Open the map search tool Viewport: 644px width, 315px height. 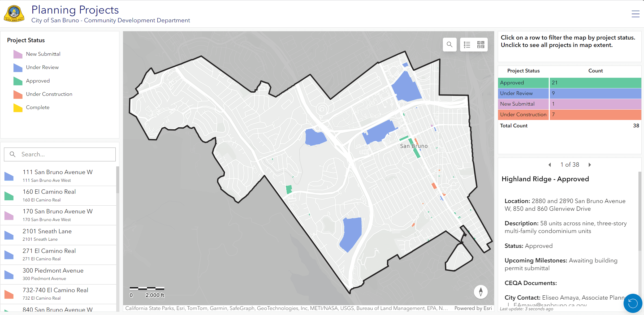coord(449,44)
